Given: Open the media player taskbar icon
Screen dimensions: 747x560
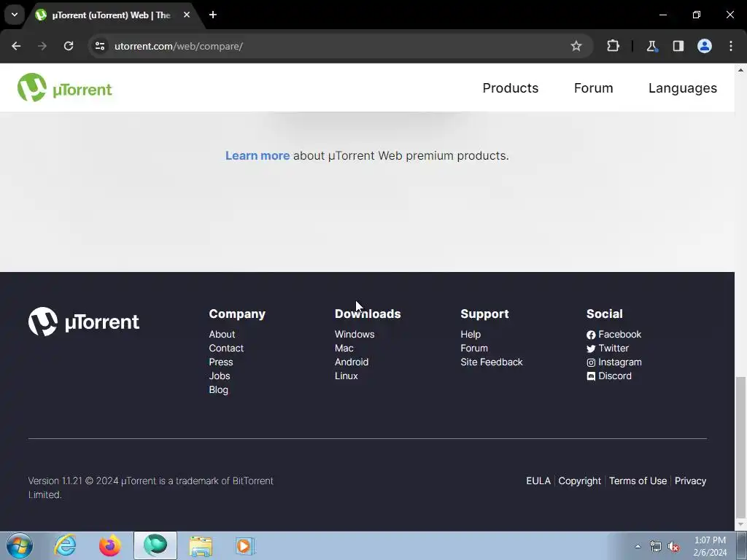Looking at the screenshot, I should pos(245,545).
